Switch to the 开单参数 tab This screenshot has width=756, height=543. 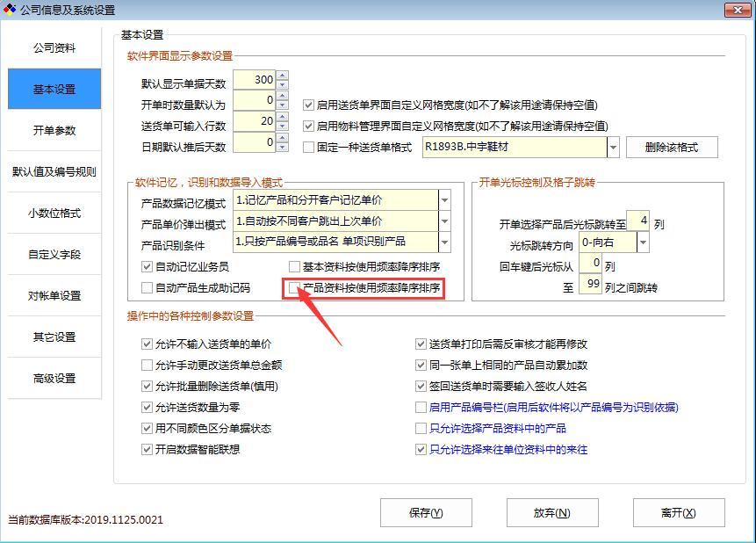(x=54, y=130)
